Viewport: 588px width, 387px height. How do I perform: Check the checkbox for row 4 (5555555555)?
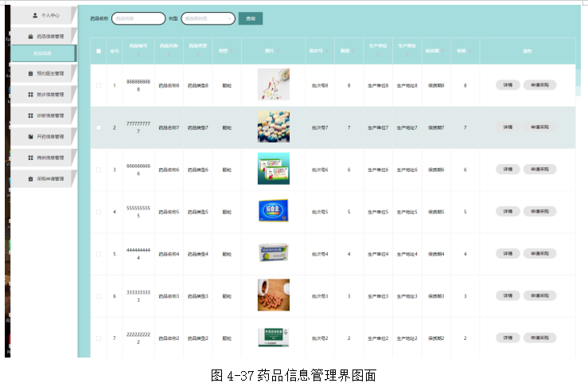99,212
